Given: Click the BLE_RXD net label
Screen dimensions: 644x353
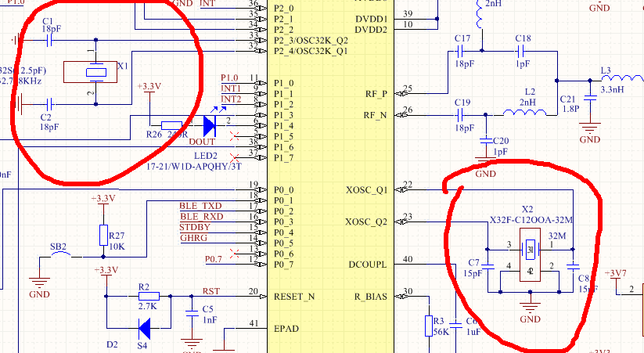Looking at the screenshot, I should point(202,217).
